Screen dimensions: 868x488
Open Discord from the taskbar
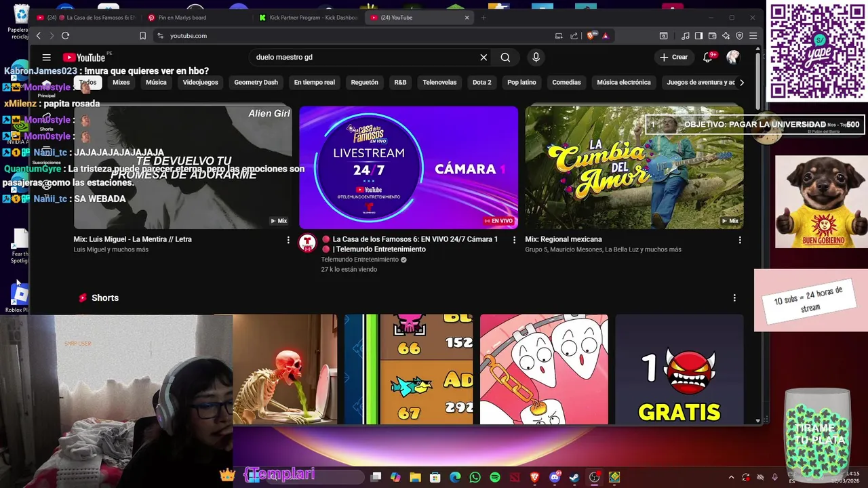pyautogui.click(x=555, y=477)
